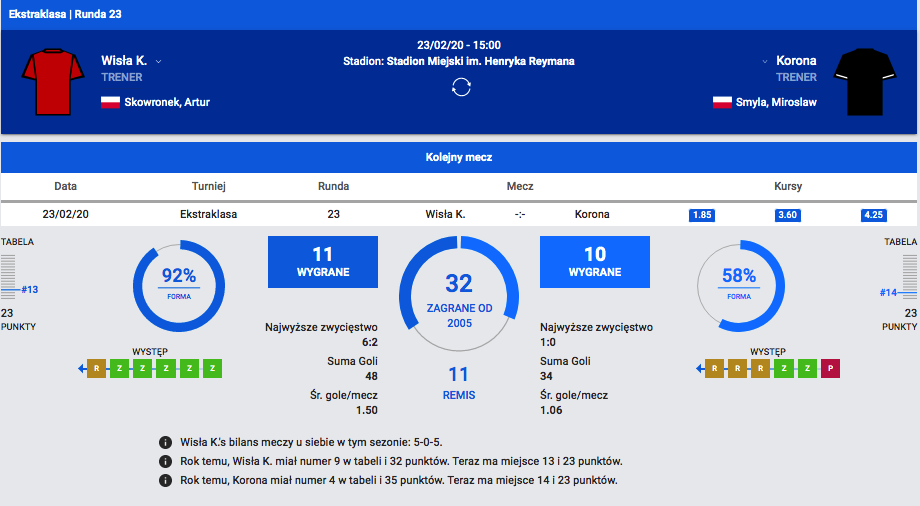The width and height of the screenshot is (920, 506).
Task: Click Wisła highest win 6:2 value
Action: (x=370, y=342)
